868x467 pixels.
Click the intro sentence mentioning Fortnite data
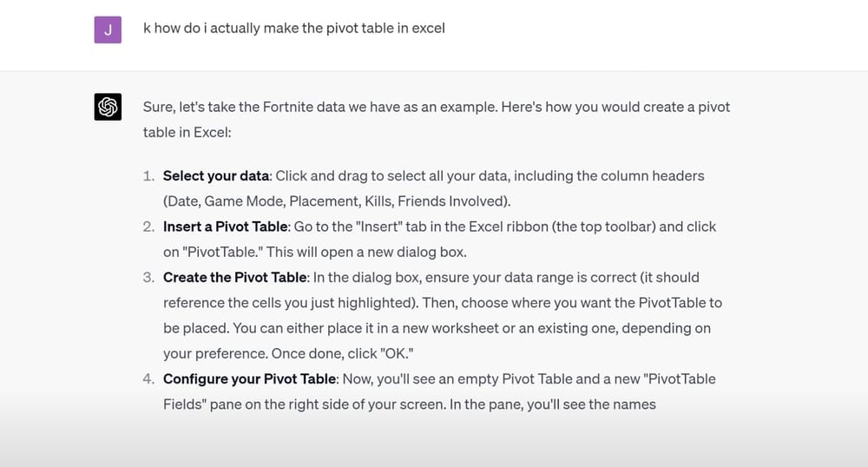tap(436, 107)
